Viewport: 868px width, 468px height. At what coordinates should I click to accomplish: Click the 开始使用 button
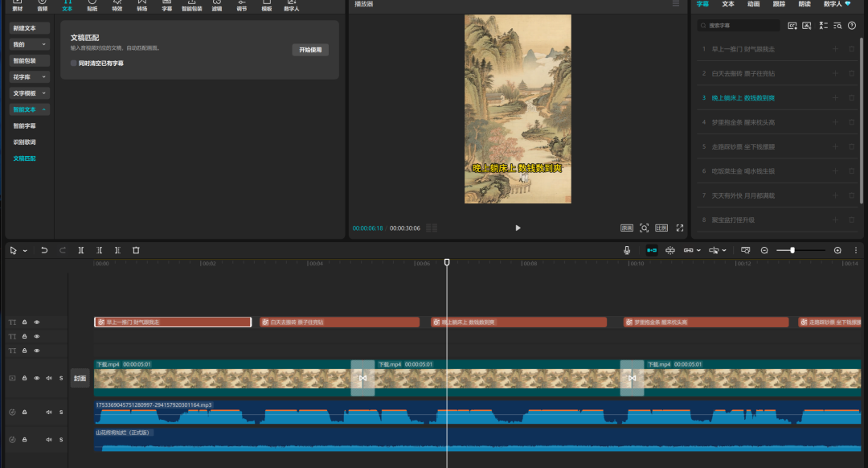pos(310,50)
